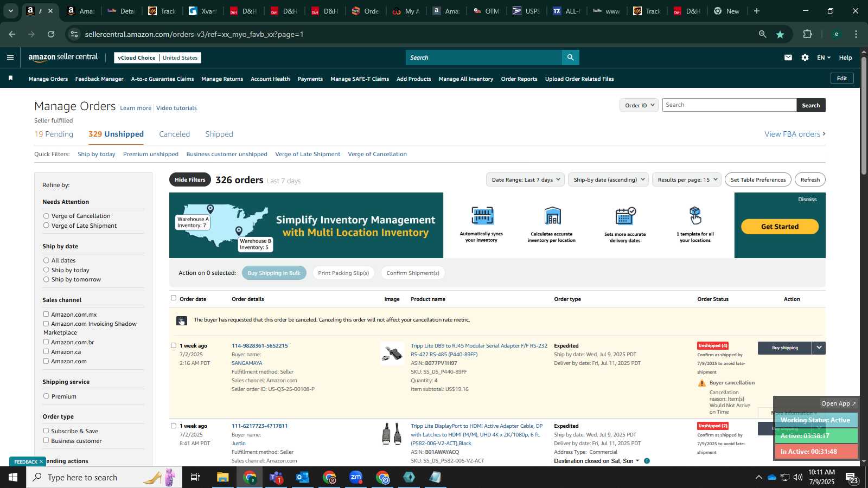Open the Windows notification center icon
The height and width of the screenshot is (488, 868).
[852, 477]
